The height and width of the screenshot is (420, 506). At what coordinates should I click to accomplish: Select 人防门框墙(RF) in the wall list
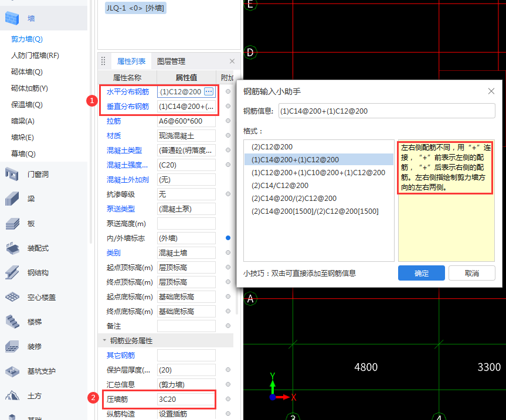pyautogui.click(x=35, y=56)
